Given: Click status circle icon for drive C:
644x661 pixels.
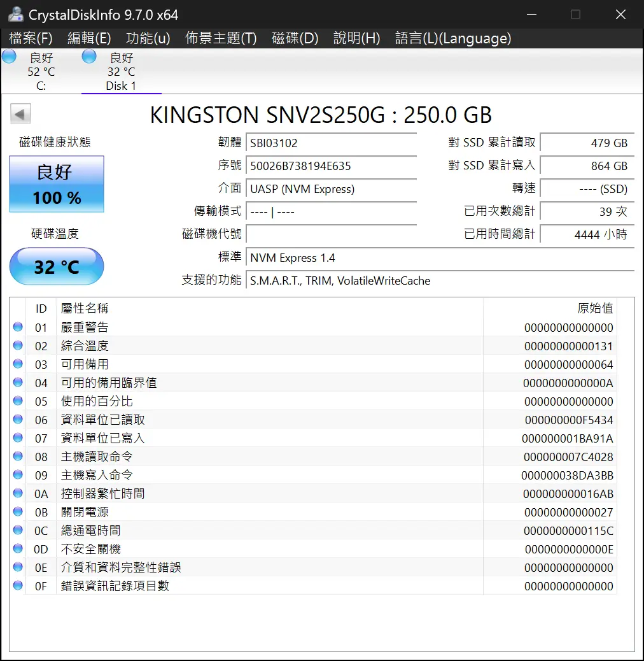Looking at the screenshot, I should [x=10, y=56].
